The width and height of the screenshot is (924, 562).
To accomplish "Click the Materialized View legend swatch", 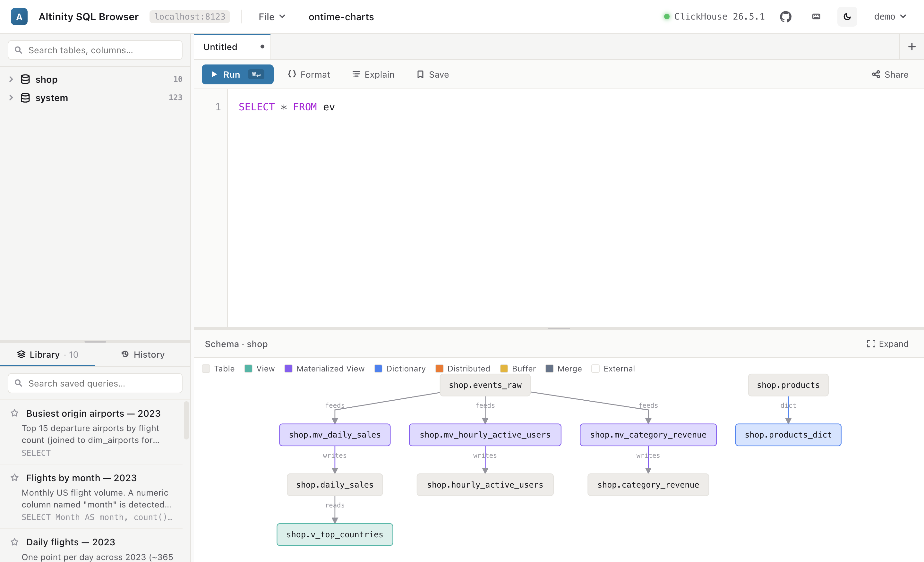I will [x=288, y=369].
